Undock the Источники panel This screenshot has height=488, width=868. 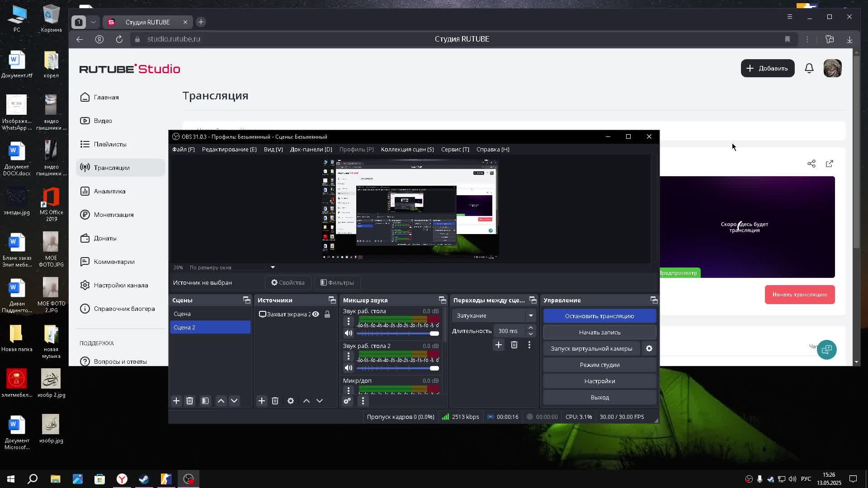coord(332,300)
